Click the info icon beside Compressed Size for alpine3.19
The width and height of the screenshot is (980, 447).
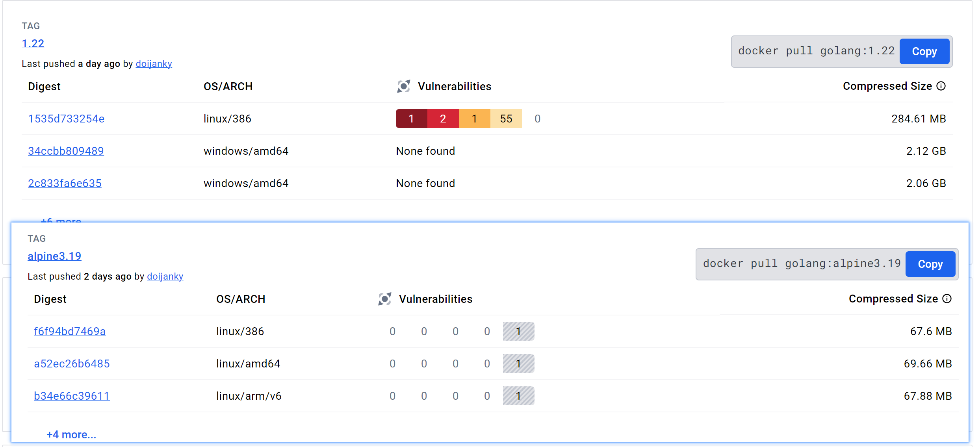point(947,299)
